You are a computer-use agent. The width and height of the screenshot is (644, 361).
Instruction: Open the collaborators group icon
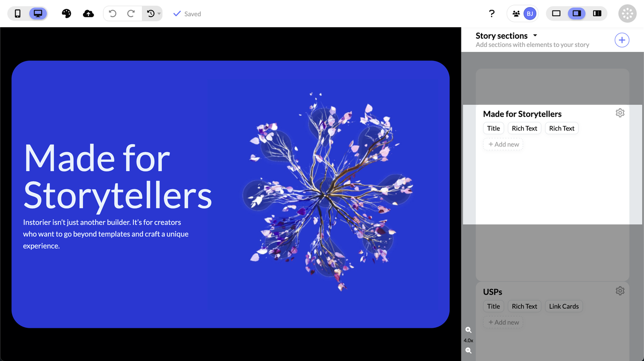[516, 14]
